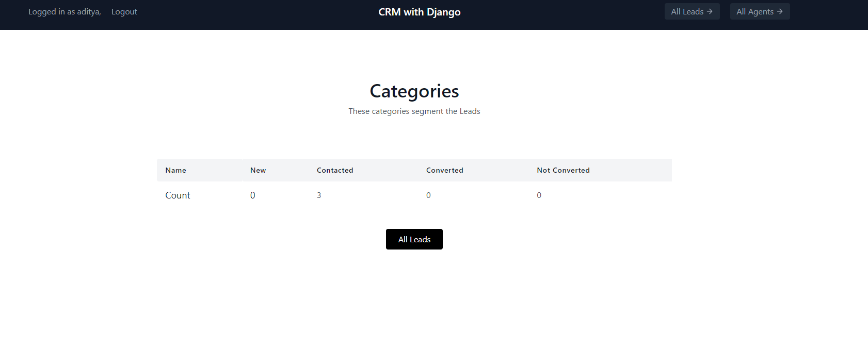Click the Contacted column header
Image resolution: width=868 pixels, height=349 pixels.
tap(335, 170)
